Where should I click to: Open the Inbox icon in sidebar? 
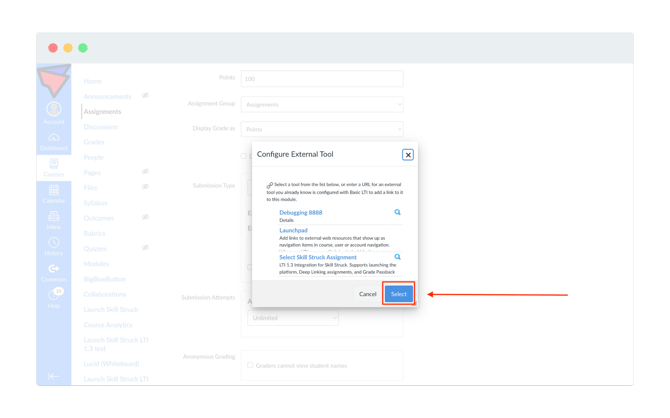[54, 216]
